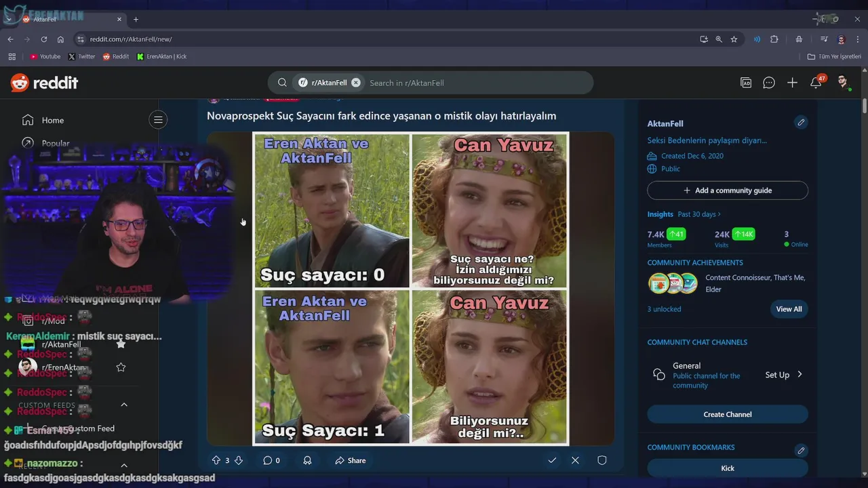868x488 pixels.
Task: Downvote the Suç Sayacı post
Action: (239, 460)
